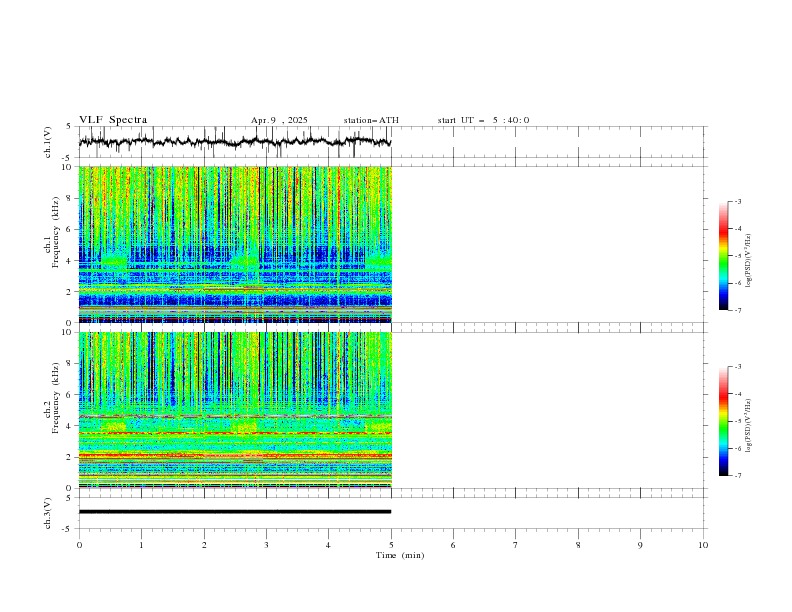Click the ch.1 voltage waveform trace

[x=235, y=142]
